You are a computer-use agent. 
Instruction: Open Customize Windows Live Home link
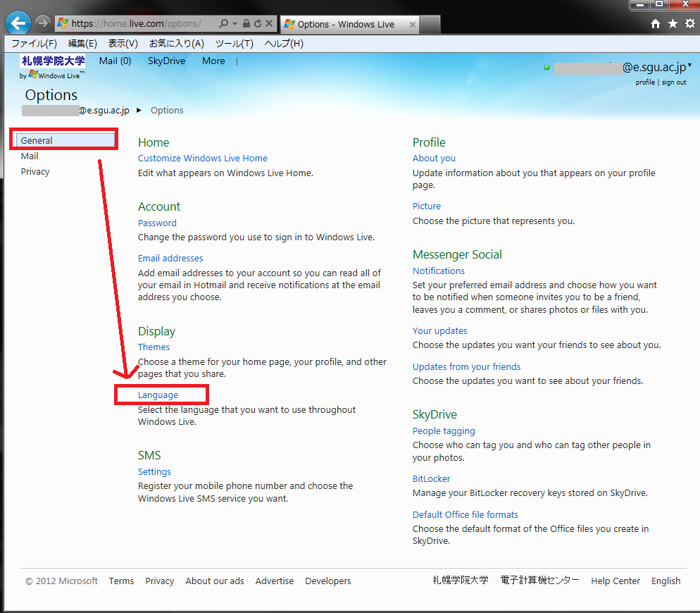pos(203,158)
